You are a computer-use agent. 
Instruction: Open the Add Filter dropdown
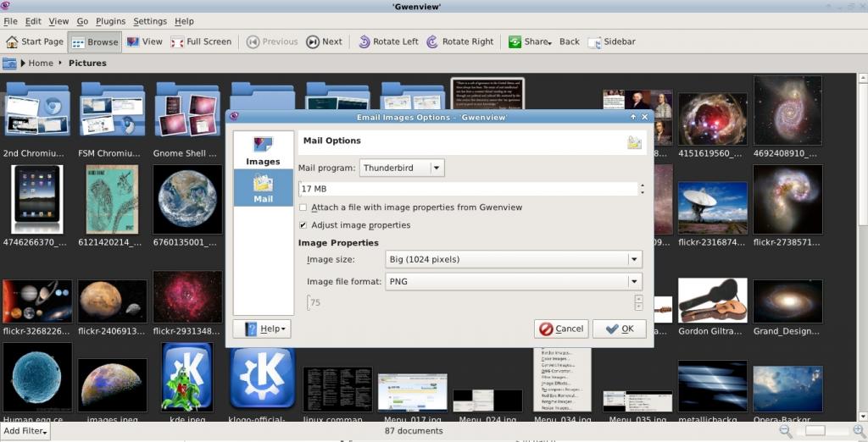[x=25, y=431]
